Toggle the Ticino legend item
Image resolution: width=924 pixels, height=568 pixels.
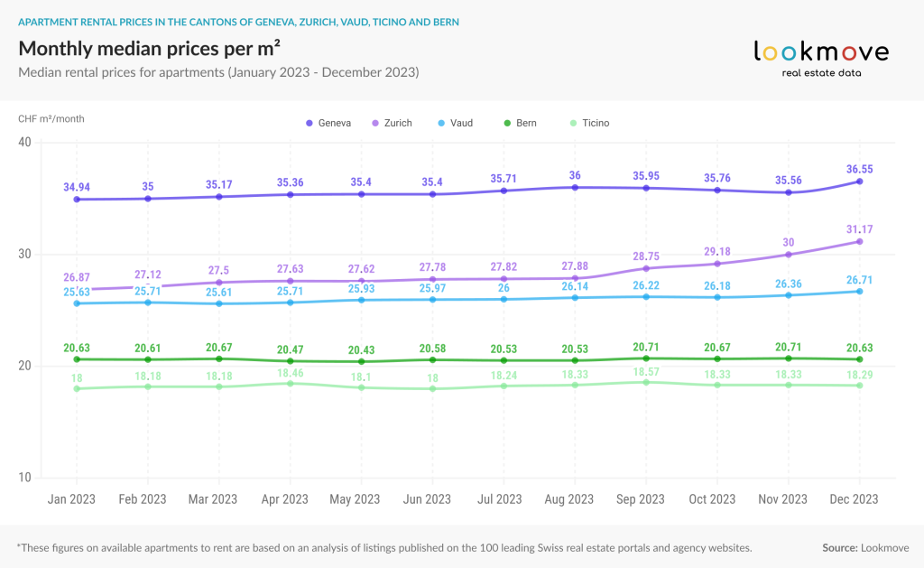(590, 124)
